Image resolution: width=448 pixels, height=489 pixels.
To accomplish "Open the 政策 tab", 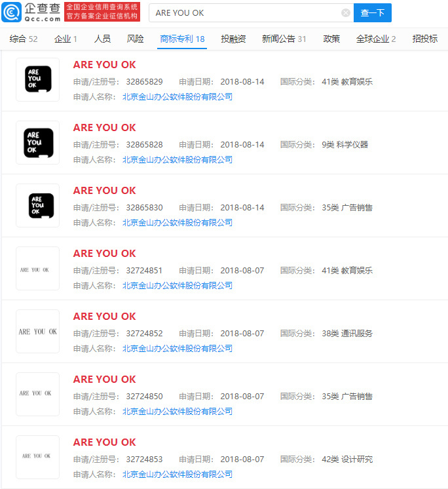I will pyautogui.click(x=331, y=39).
